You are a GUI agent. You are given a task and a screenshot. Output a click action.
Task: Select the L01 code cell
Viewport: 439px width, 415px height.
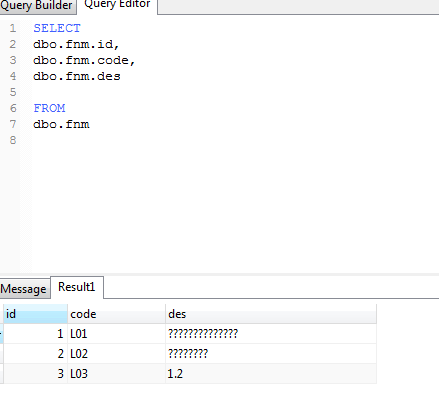pyautogui.click(x=116, y=334)
